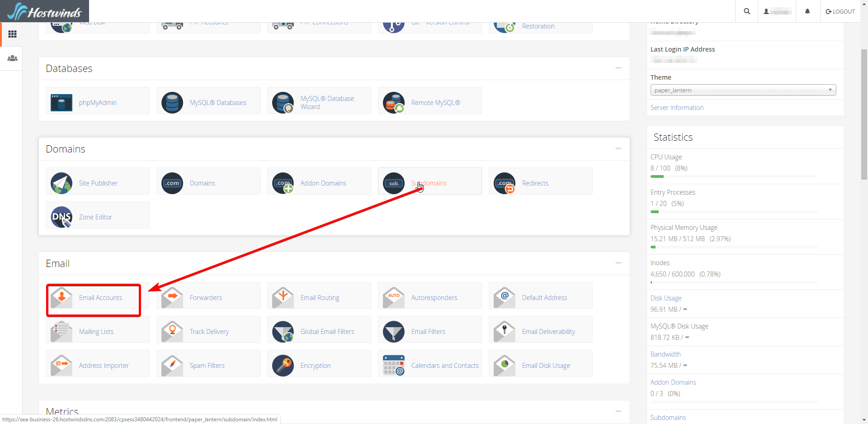Collapse the Metrics section

(618, 411)
